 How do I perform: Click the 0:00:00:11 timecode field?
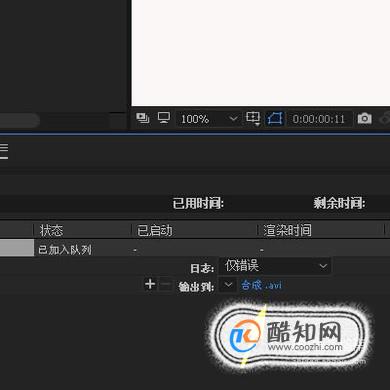click(318, 119)
